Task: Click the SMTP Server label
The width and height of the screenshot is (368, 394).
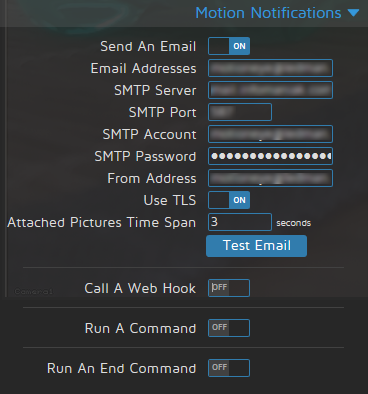Action: [155, 90]
